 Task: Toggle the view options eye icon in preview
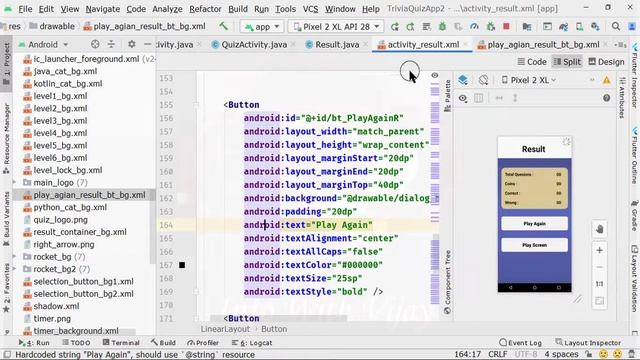pyautogui.click(x=463, y=98)
